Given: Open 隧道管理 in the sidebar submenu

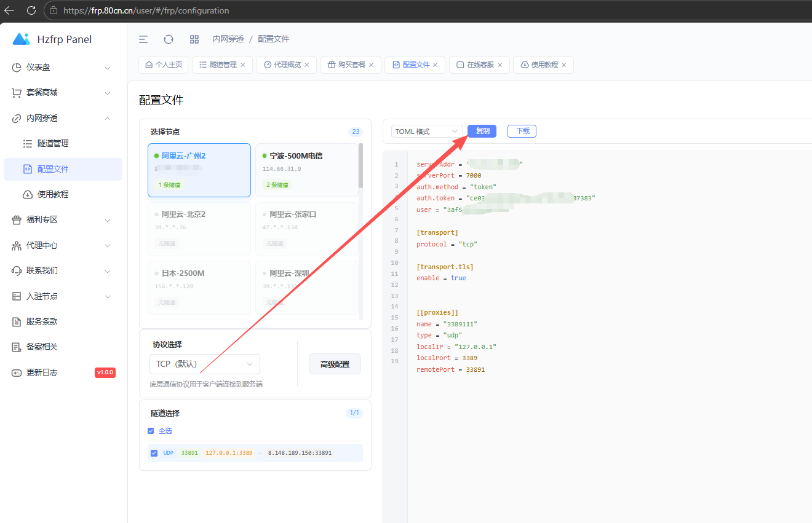Looking at the screenshot, I should (x=63, y=144).
